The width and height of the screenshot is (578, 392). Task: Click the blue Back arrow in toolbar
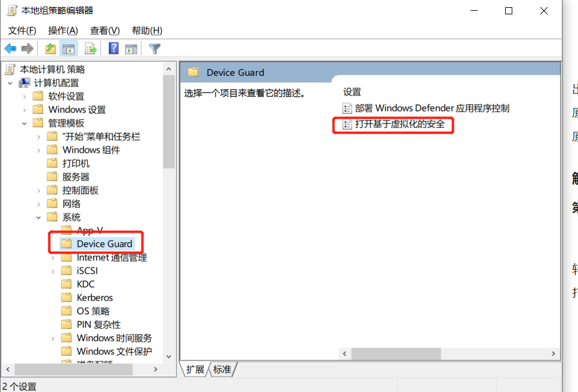click(x=10, y=49)
